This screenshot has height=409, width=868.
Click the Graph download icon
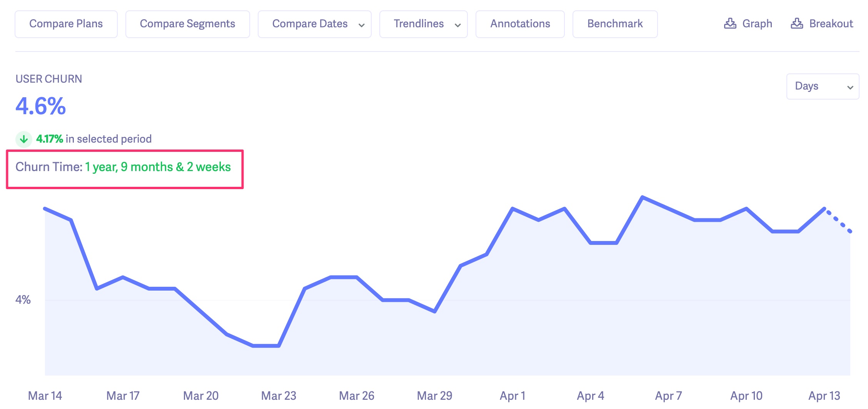click(x=730, y=24)
